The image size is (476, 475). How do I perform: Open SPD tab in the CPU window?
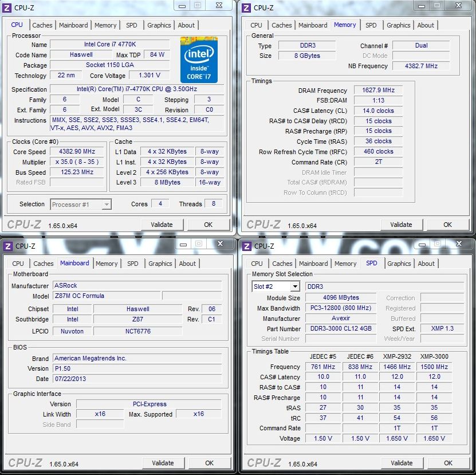pos(131,25)
